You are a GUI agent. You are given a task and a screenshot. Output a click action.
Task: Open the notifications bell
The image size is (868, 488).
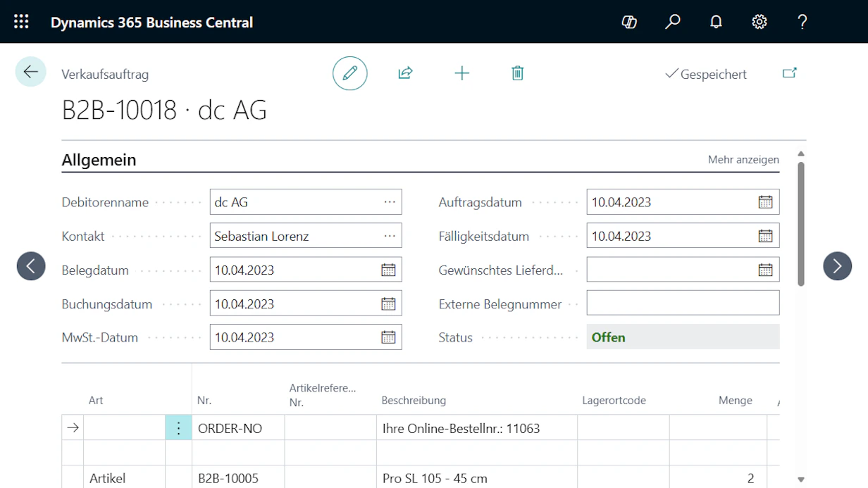tap(716, 22)
